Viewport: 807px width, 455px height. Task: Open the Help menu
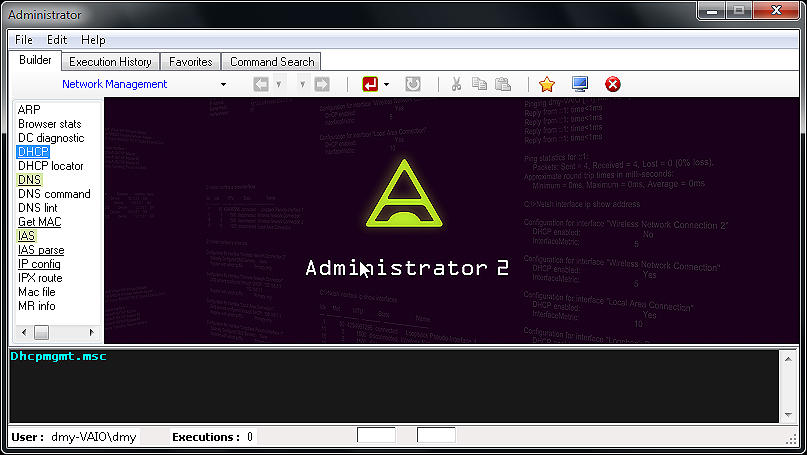click(x=93, y=40)
